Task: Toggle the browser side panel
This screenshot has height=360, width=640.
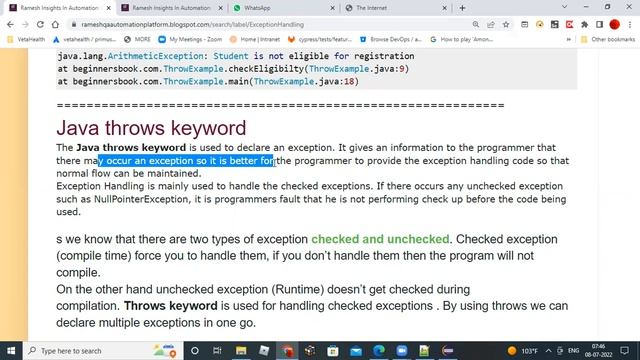Action: point(600,24)
